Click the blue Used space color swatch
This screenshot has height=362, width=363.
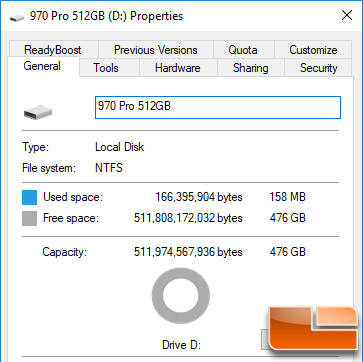(30, 197)
